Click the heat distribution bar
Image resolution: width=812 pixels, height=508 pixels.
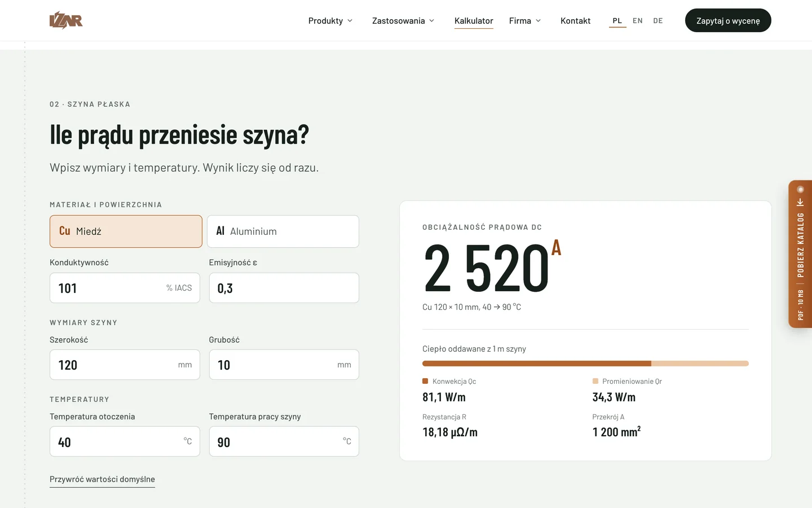tap(585, 364)
